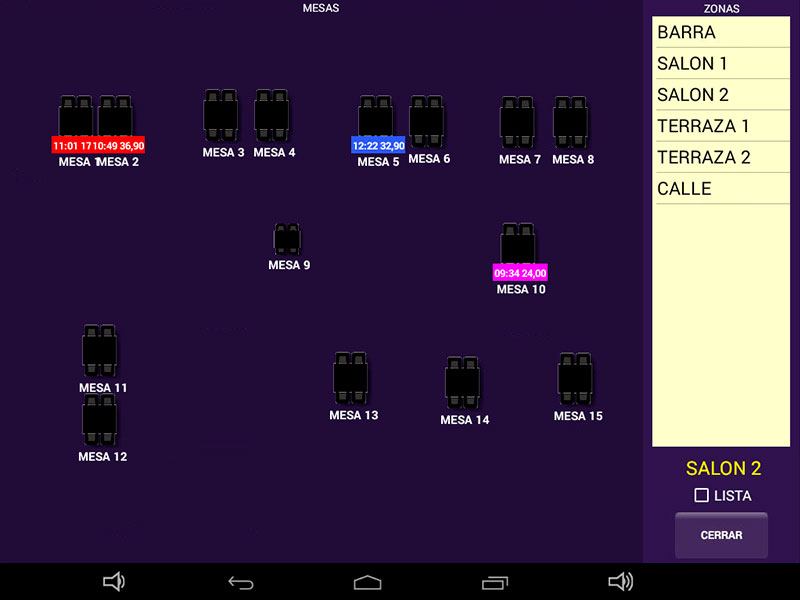Viewport: 800px width, 600px height.
Task: Click the MESA 6 label
Action: (429, 159)
